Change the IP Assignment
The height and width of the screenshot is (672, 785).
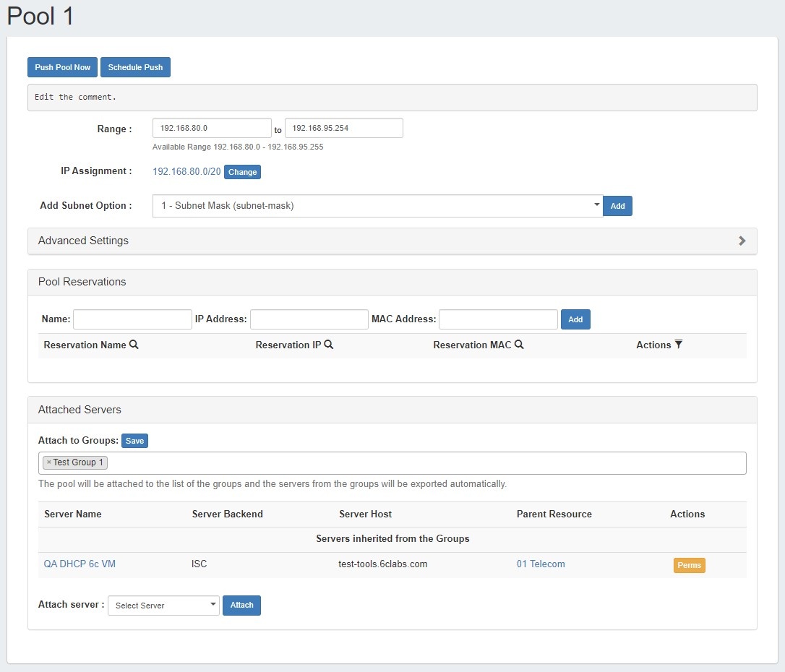point(242,172)
